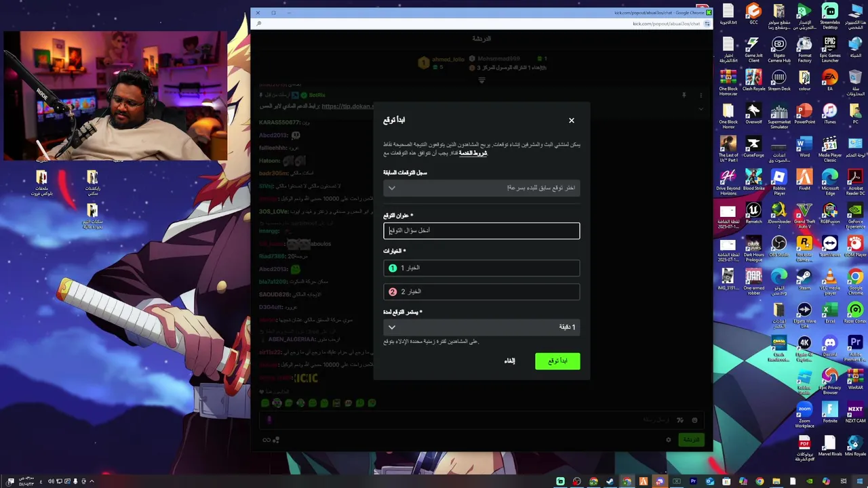
Task: Open Roblox Player desktop icon
Action: (779, 182)
